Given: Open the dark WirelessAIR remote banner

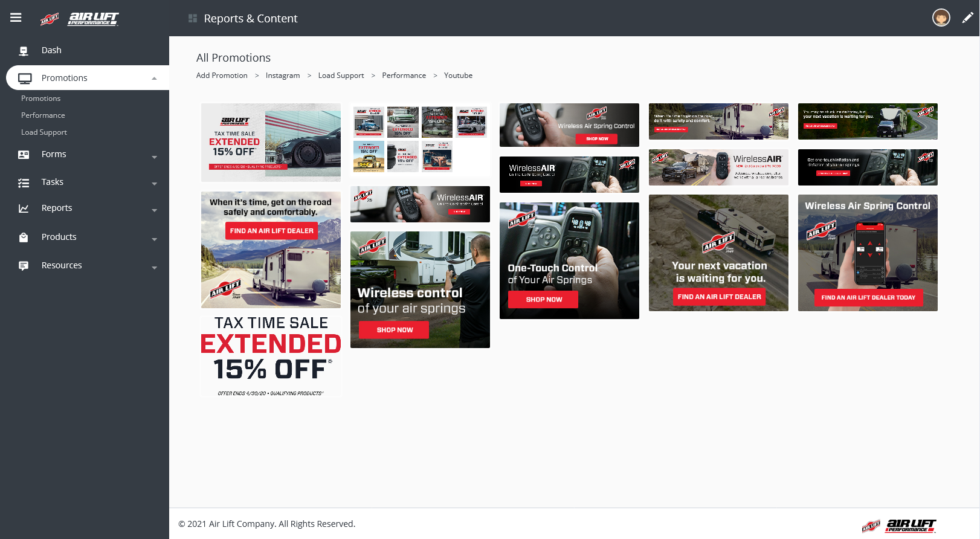Looking at the screenshot, I should point(569,175).
